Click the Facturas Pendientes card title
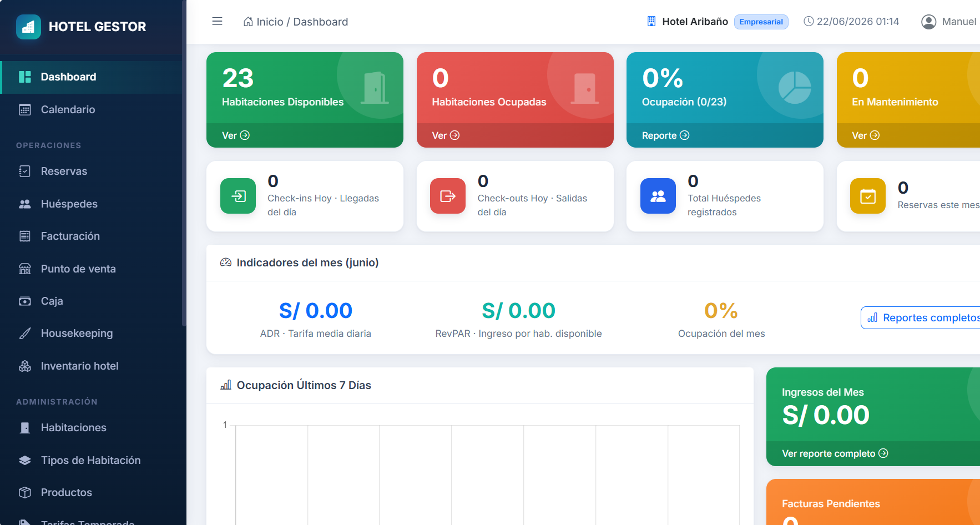The width and height of the screenshot is (980, 525). [x=831, y=504]
